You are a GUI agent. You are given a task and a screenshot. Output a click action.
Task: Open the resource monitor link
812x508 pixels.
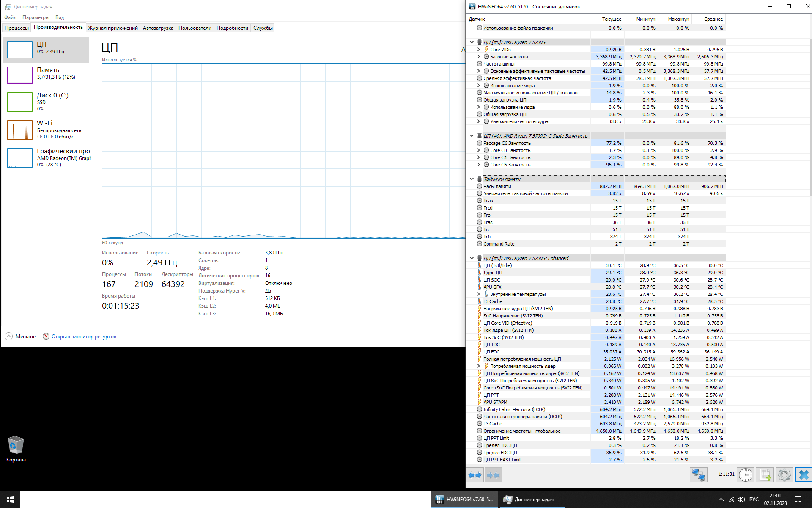tap(84, 337)
